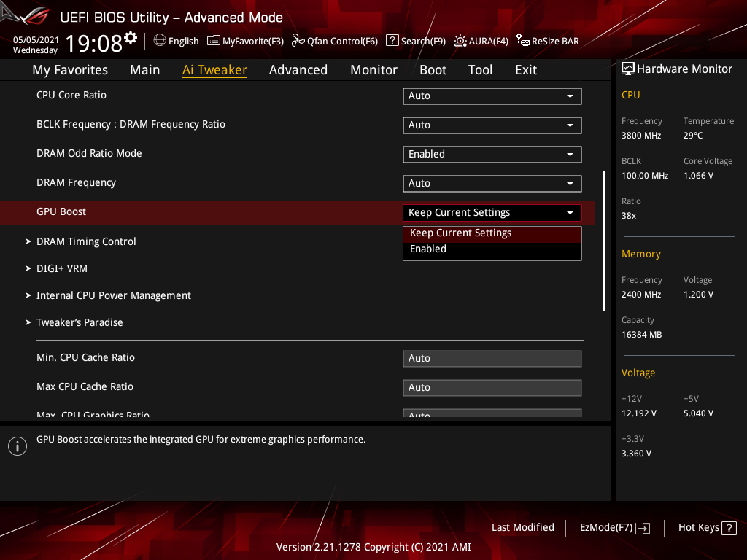Viewport: 747px width, 560px height.
Task: Open the clock settings gear icon
Action: (131, 38)
